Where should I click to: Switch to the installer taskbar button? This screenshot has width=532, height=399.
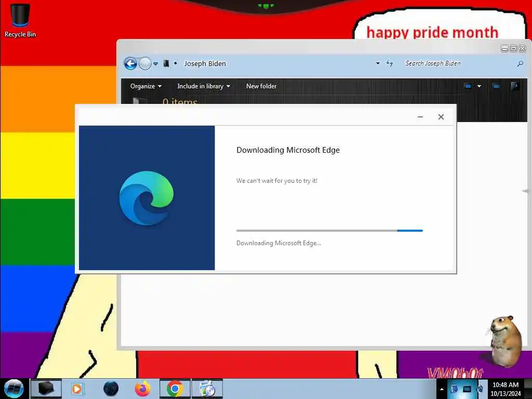207,389
